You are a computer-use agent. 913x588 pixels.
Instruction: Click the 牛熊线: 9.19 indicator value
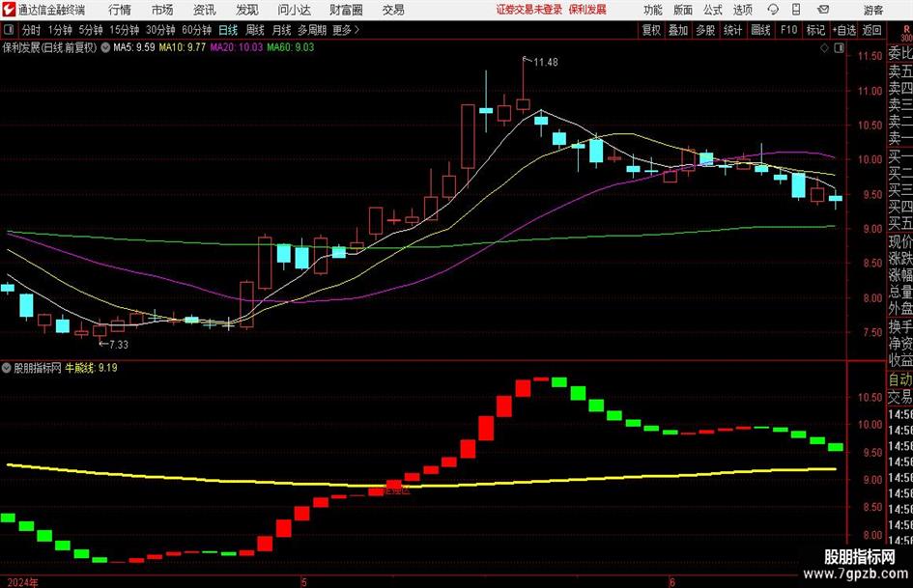tap(91, 368)
